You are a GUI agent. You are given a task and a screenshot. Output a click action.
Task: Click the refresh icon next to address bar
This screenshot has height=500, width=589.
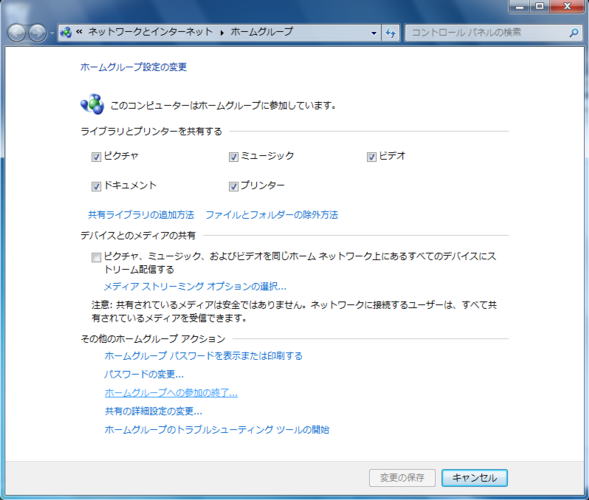click(x=391, y=33)
